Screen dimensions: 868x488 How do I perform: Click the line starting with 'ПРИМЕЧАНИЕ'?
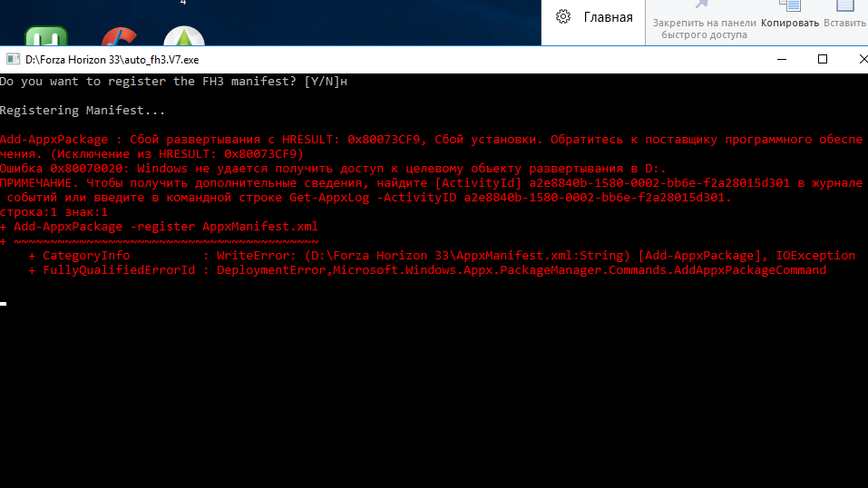click(x=431, y=183)
